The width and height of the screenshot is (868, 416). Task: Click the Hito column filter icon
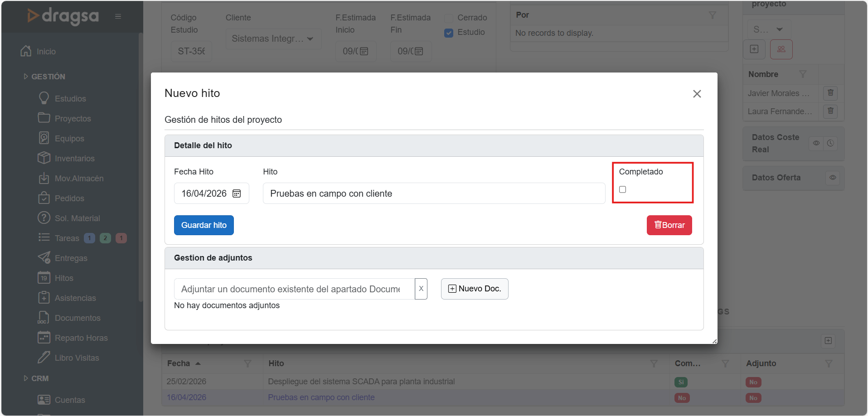point(654,363)
